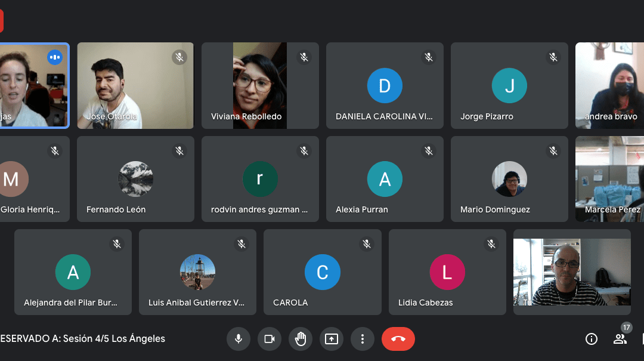Click the name label Gloria Henriq...
The width and height of the screenshot is (644, 361).
(30, 209)
